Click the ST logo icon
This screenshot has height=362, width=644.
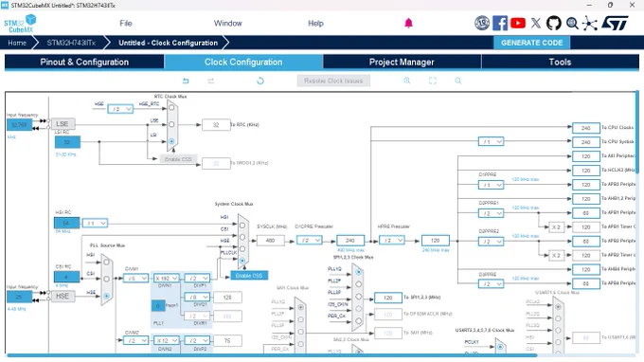pyautogui.click(x=615, y=23)
